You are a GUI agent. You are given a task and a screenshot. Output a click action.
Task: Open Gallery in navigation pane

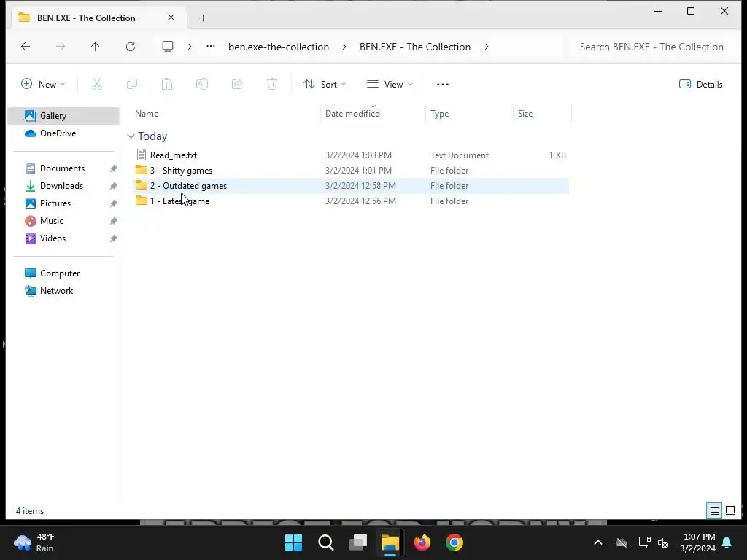63,116
